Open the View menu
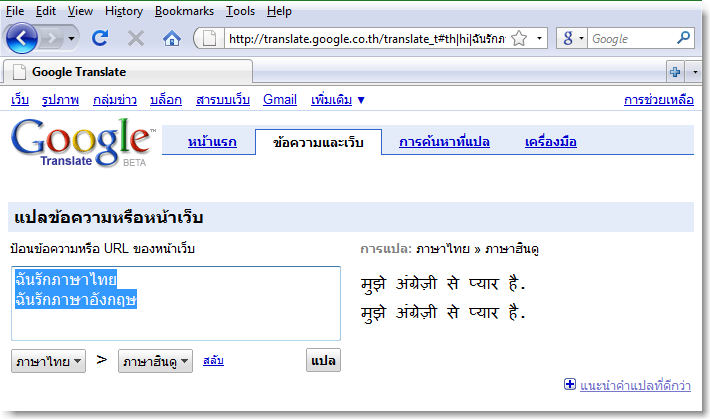 click(x=80, y=11)
